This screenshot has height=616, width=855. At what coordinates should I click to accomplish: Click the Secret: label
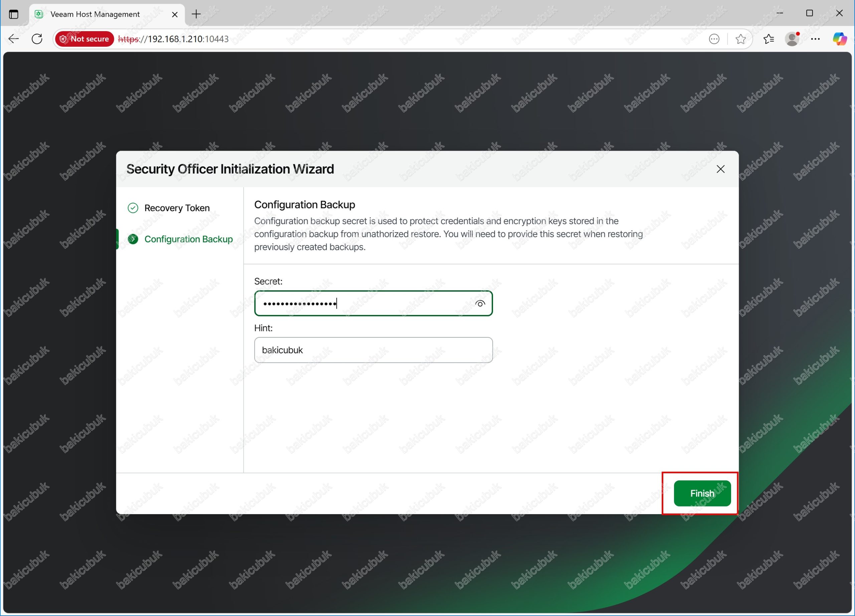pyautogui.click(x=269, y=281)
